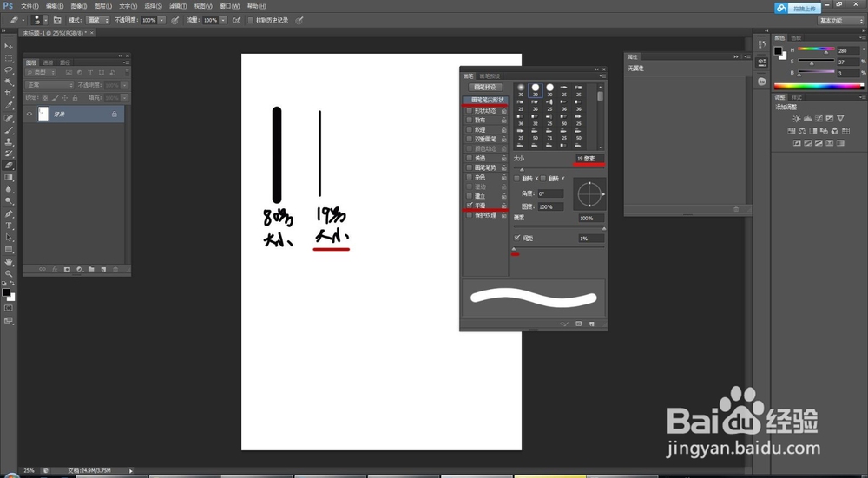The height and width of the screenshot is (478, 868).
Task: Select the Path Selection tool
Action: click(9, 238)
